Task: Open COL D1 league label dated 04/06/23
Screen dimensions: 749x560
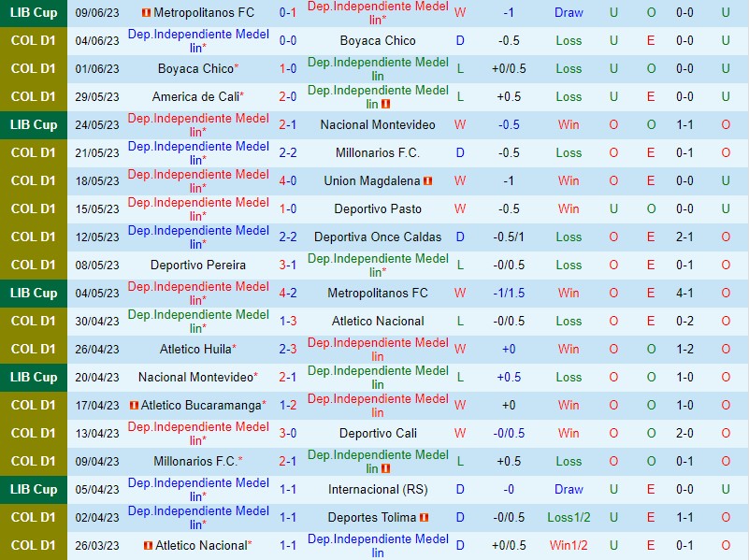Action: (x=34, y=40)
